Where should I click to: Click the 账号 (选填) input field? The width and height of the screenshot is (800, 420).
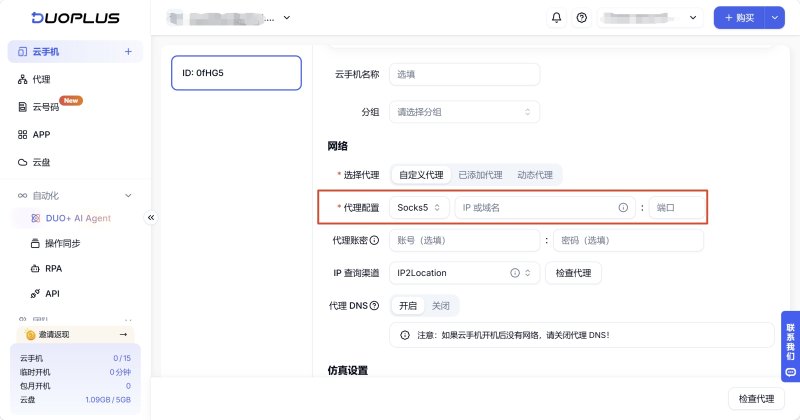tap(464, 240)
